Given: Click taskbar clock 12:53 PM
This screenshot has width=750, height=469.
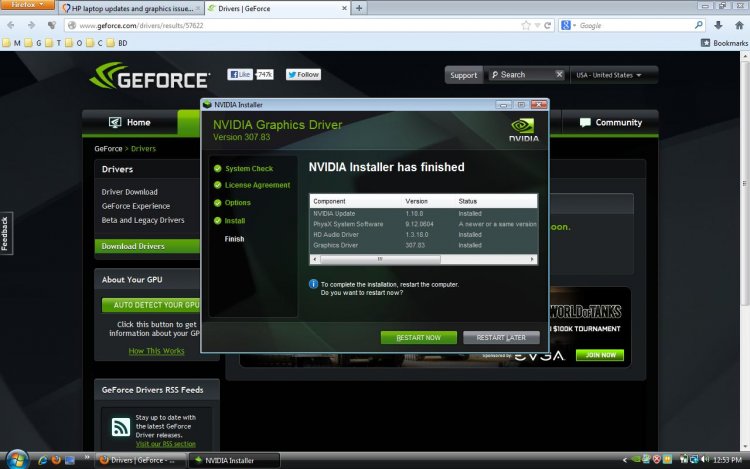Looking at the screenshot, I should [x=727, y=460].
